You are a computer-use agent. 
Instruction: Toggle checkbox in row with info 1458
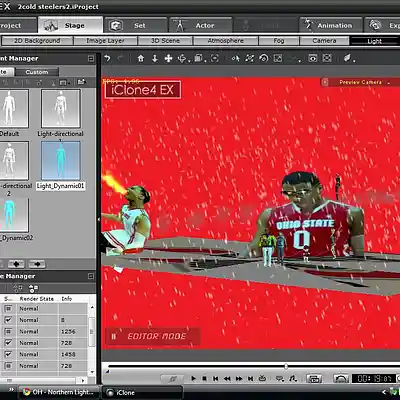click(x=8, y=354)
